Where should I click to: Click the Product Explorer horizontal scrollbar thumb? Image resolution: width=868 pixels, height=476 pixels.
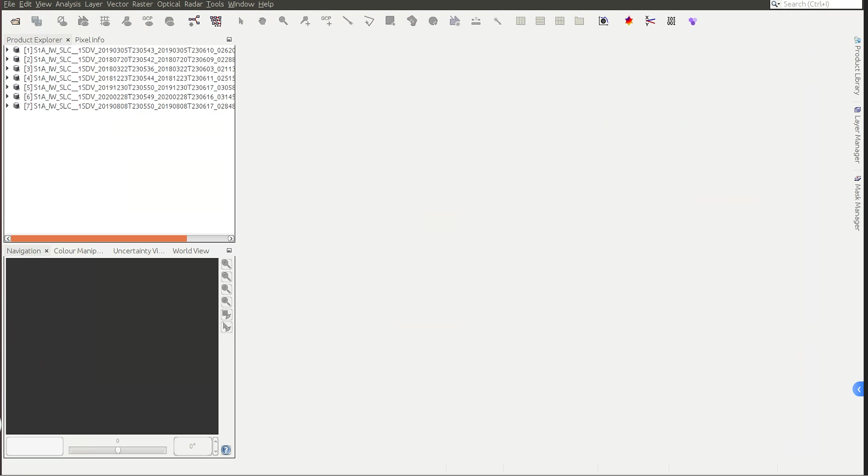click(99, 239)
